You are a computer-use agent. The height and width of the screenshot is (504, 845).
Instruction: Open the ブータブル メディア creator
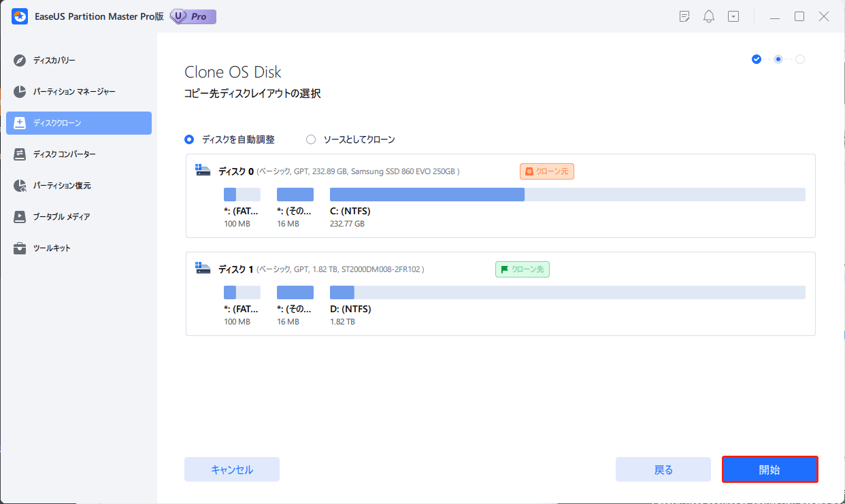pyautogui.click(x=20, y=216)
